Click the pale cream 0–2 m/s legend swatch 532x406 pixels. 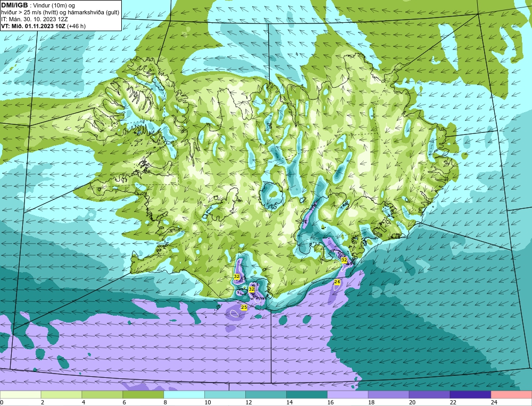pos(20,395)
